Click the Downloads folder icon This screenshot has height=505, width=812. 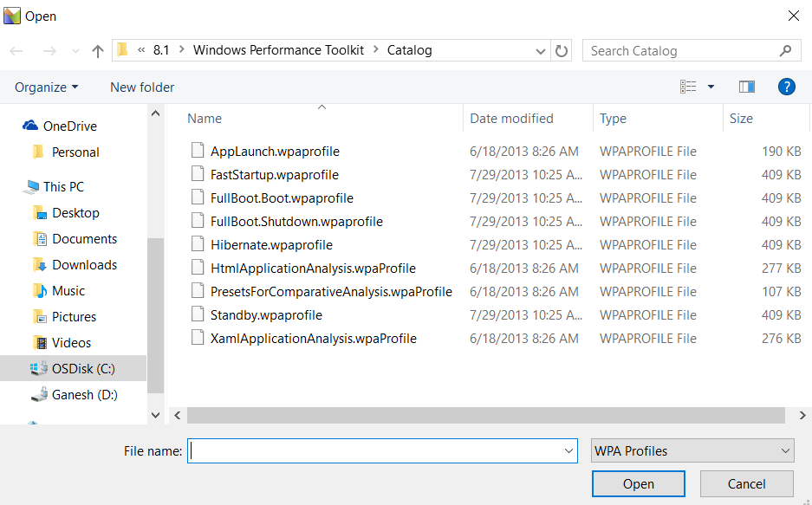[x=40, y=265]
